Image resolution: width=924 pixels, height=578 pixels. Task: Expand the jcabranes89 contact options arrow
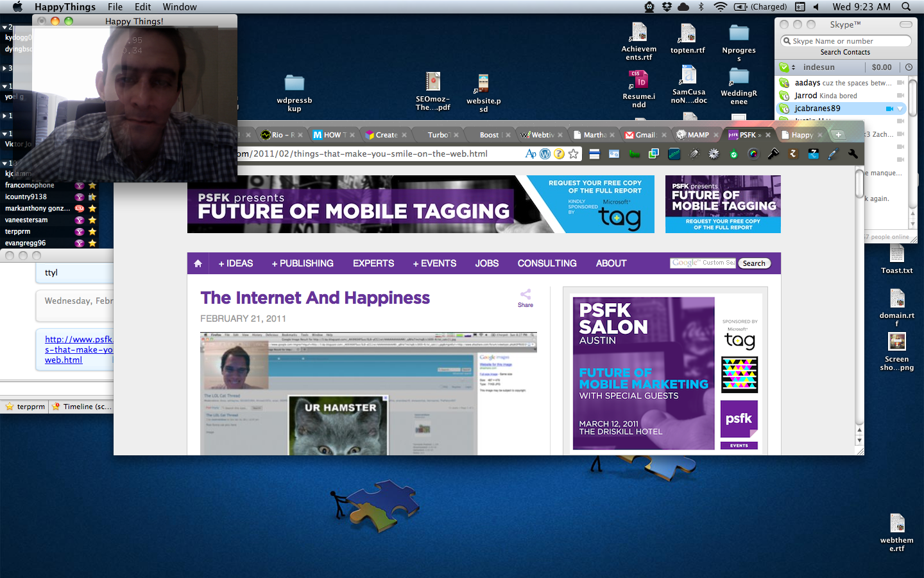900,109
